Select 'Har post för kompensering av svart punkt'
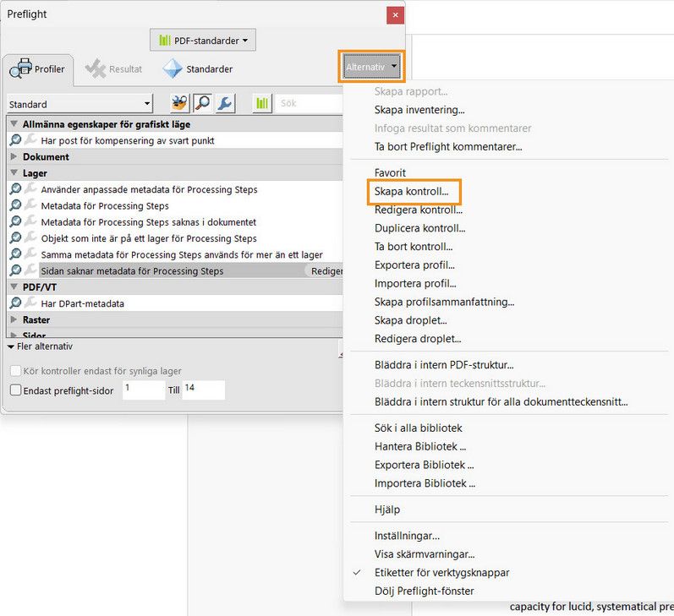The image size is (674, 616). 127,140
